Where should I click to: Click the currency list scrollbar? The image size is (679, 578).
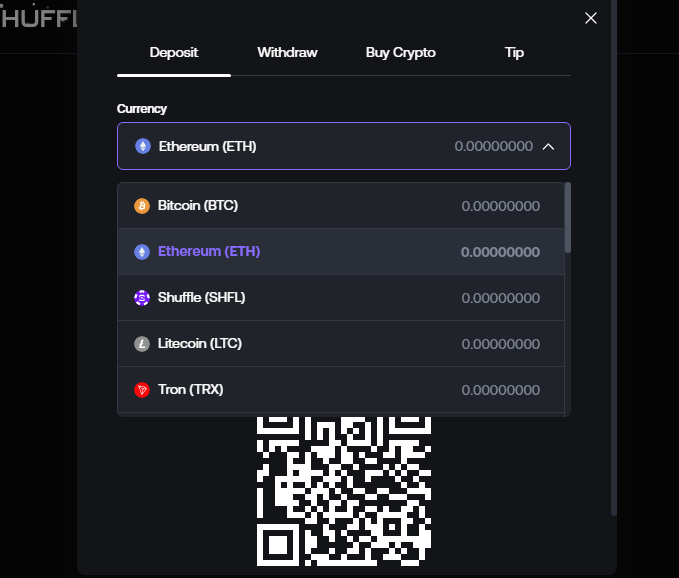pyautogui.click(x=568, y=217)
